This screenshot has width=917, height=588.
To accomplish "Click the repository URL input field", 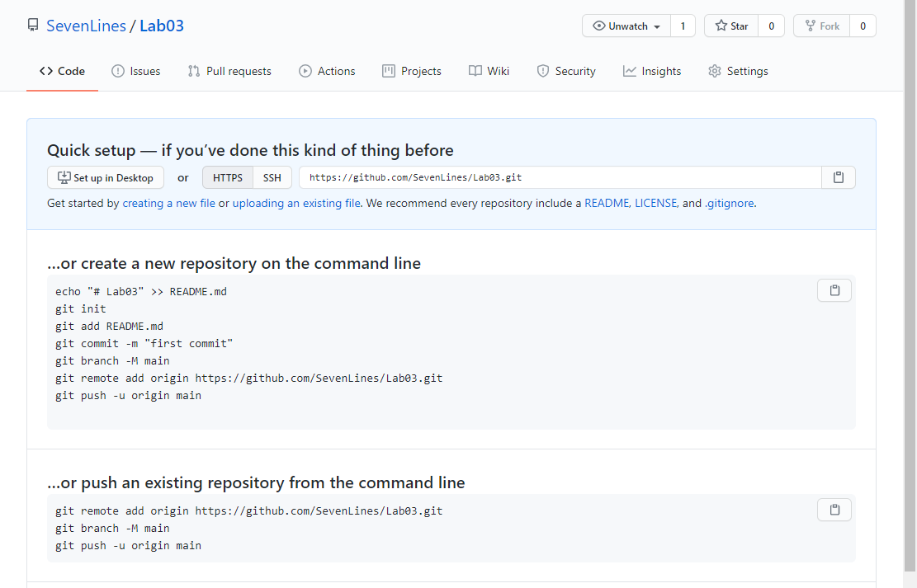I will (x=560, y=177).
